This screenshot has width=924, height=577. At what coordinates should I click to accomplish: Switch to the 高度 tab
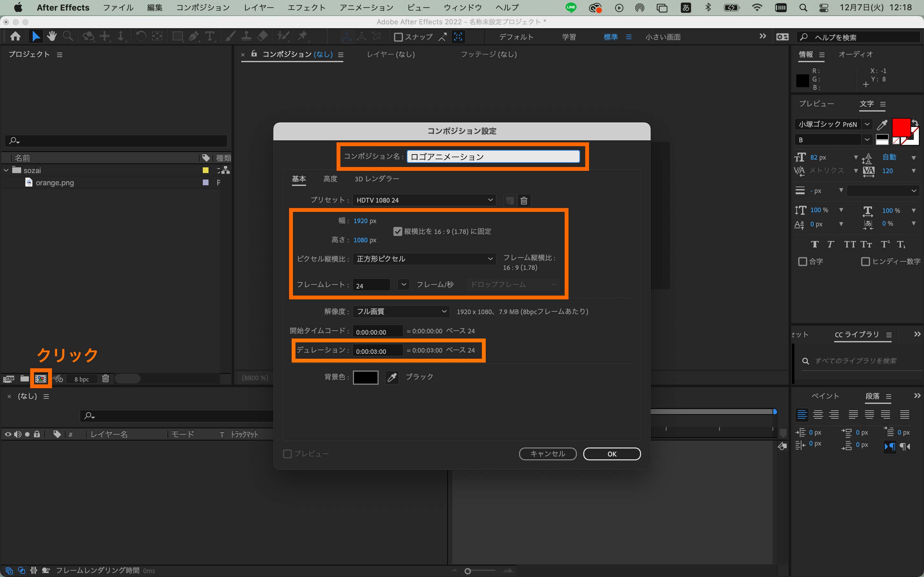pyautogui.click(x=330, y=179)
